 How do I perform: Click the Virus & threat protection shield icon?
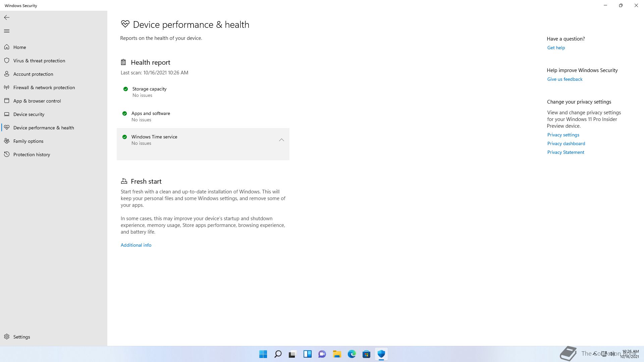pyautogui.click(x=7, y=61)
